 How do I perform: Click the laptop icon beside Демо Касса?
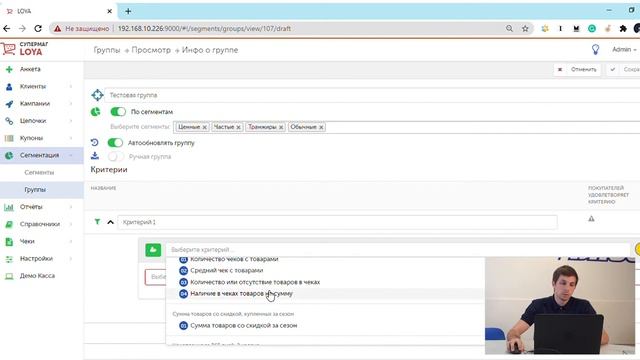[x=9, y=276]
